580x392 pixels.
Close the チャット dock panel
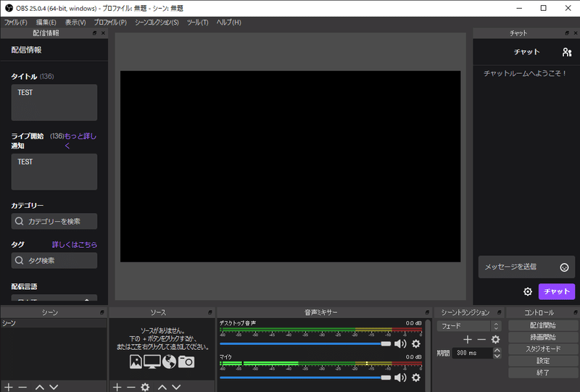coord(576,33)
